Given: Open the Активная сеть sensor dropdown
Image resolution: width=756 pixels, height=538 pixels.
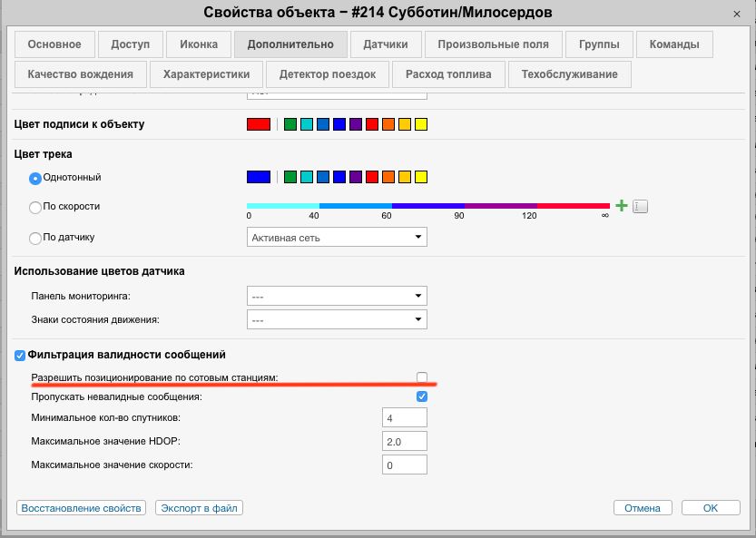Looking at the screenshot, I should (x=337, y=238).
